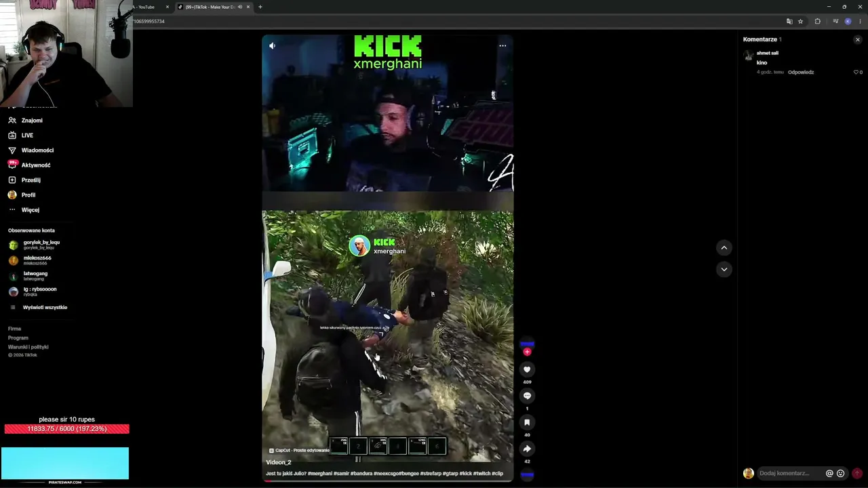This screenshot has width=868, height=488.
Task: Open a new browser tab
Action: (260, 7)
